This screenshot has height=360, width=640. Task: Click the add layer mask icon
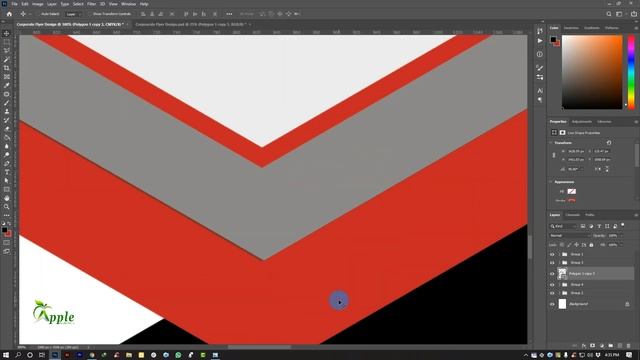[593, 346]
